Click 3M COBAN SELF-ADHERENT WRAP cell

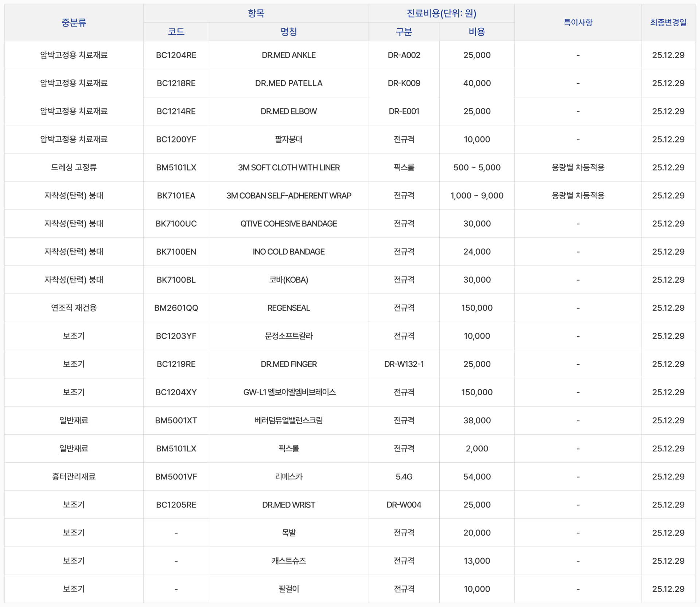288,195
